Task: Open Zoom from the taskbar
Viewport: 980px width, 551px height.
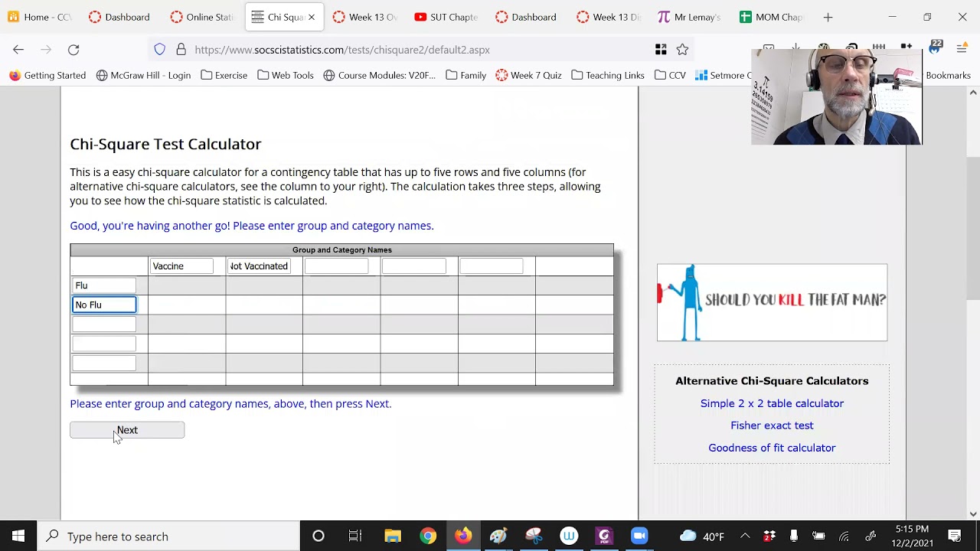Action: pyautogui.click(x=639, y=536)
